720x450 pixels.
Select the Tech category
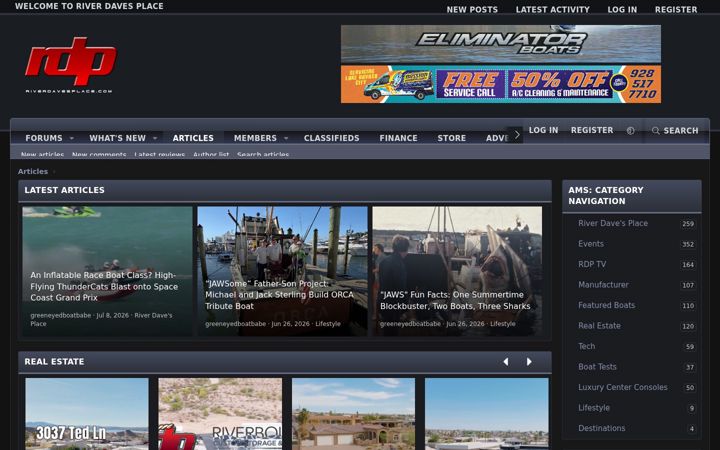(586, 346)
